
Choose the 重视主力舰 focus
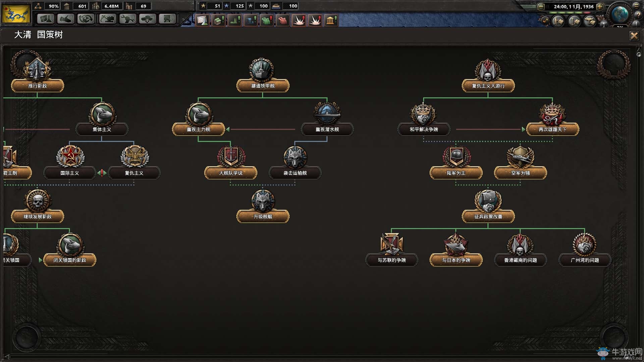199,129
